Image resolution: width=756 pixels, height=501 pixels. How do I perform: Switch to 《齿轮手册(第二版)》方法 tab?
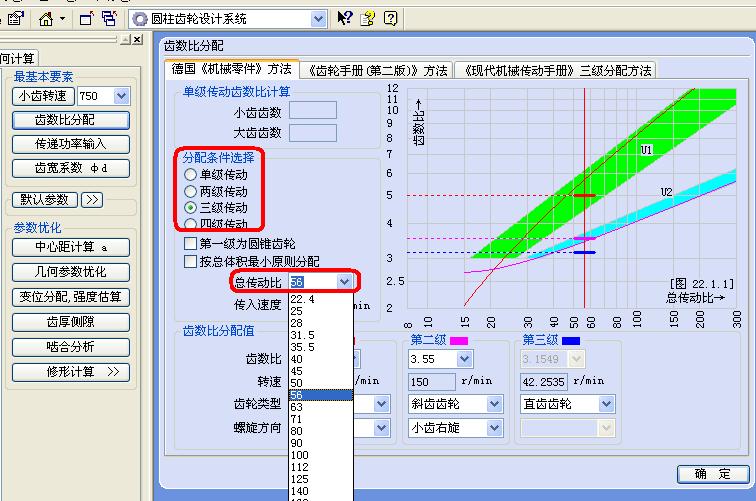pyautogui.click(x=377, y=71)
